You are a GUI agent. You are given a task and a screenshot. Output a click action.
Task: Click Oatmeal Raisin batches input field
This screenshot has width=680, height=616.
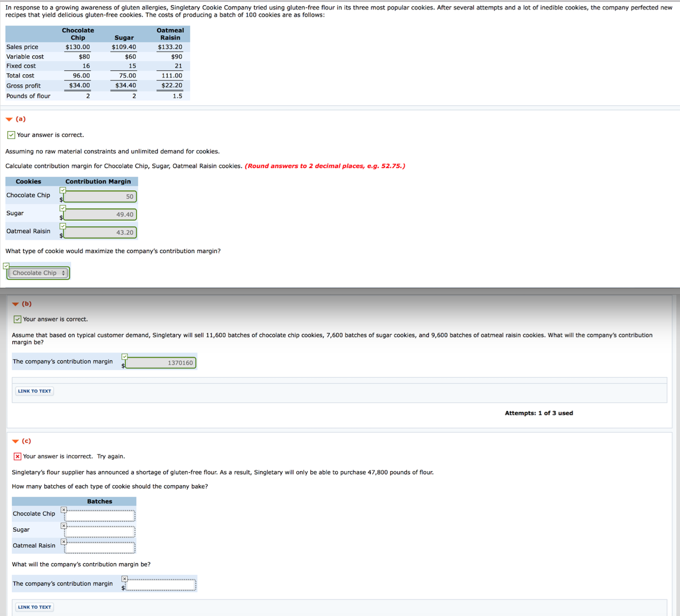point(100,548)
